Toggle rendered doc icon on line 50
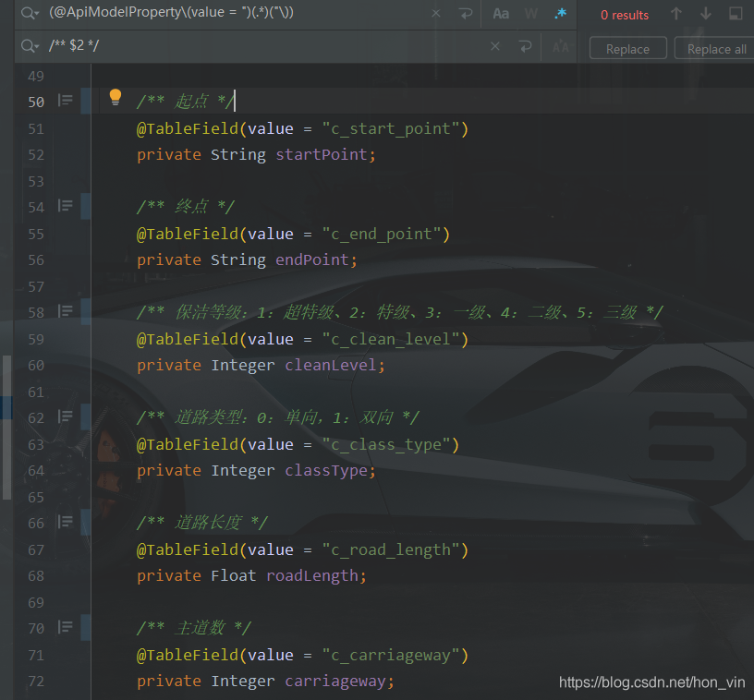 (x=66, y=101)
